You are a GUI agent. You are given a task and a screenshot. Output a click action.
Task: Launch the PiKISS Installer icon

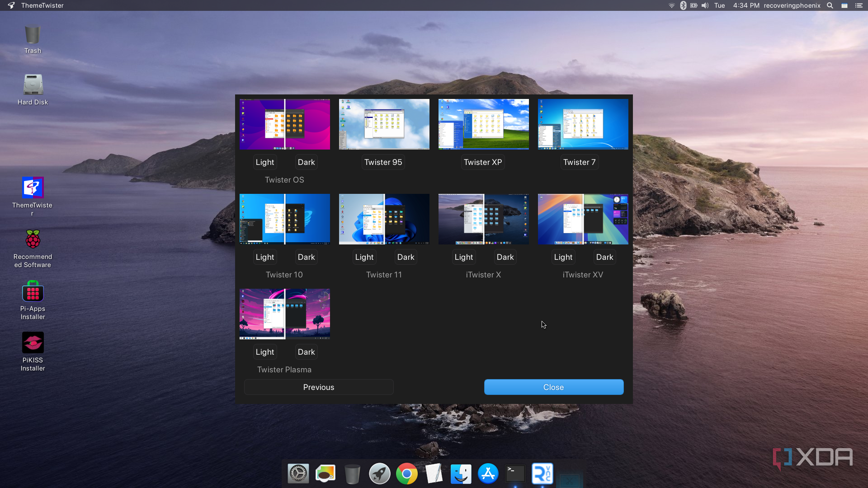[33, 343]
